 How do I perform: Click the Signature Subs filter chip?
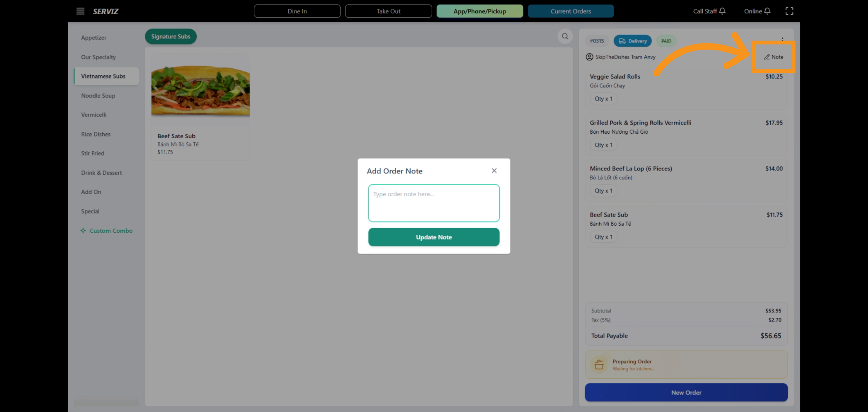(170, 37)
